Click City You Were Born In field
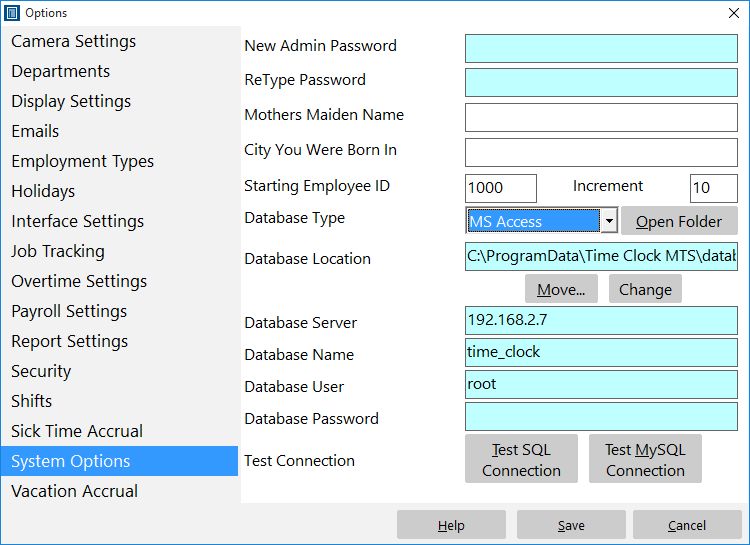 coord(601,153)
